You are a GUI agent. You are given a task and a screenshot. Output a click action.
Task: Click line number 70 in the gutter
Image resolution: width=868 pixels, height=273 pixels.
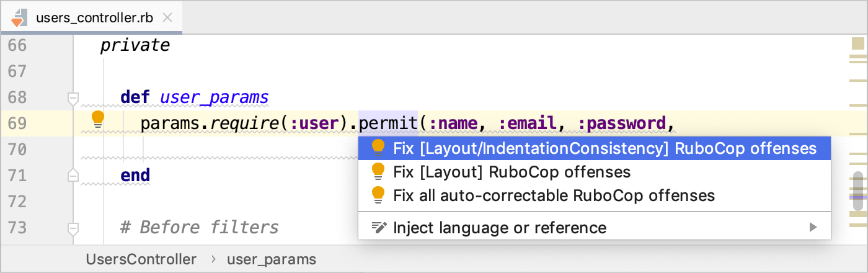pyautogui.click(x=17, y=150)
